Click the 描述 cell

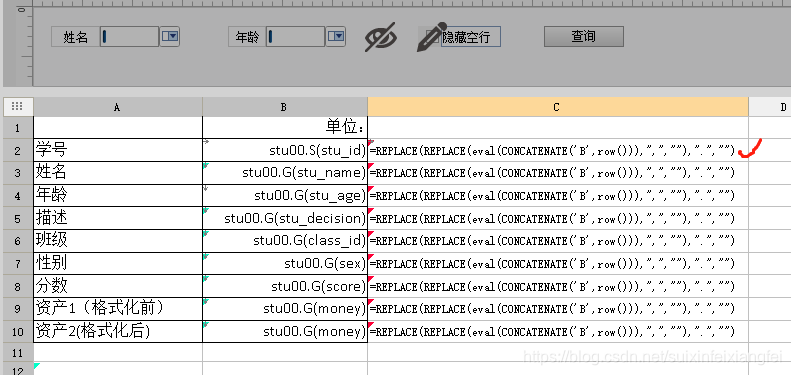[x=118, y=219]
